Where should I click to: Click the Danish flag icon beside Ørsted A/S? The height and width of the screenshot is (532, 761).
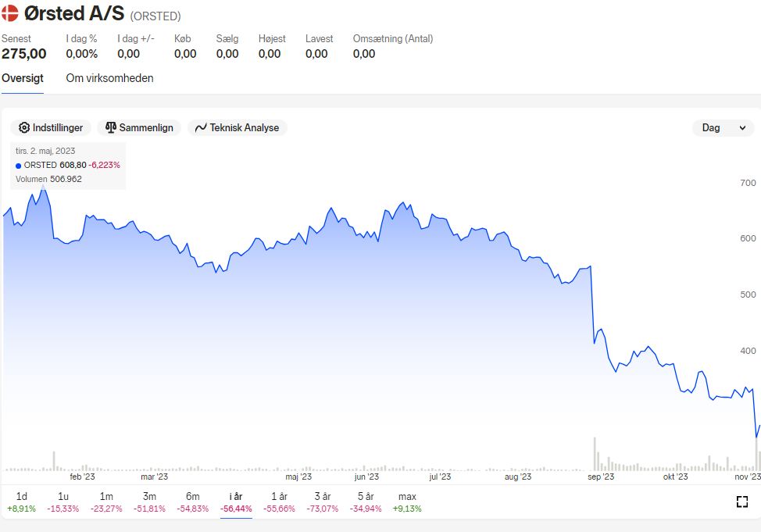(9, 13)
